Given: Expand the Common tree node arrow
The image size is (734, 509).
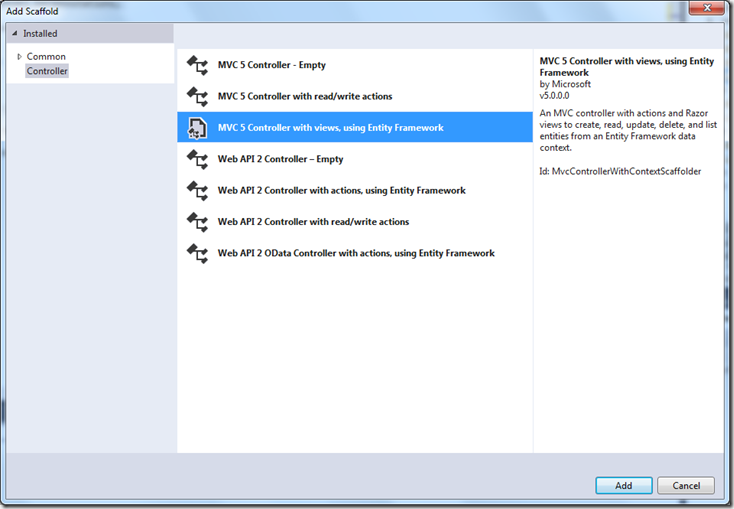Looking at the screenshot, I should 19,57.
